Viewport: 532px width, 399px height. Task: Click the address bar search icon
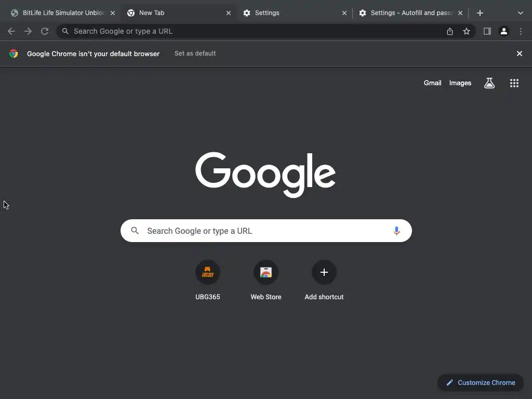pyautogui.click(x=65, y=31)
